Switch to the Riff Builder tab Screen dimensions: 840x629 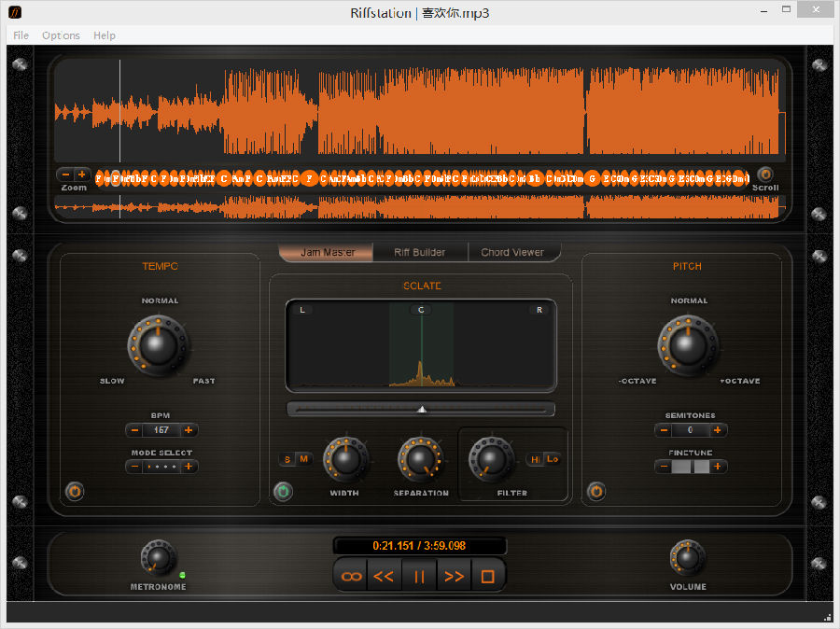pos(420,252)
